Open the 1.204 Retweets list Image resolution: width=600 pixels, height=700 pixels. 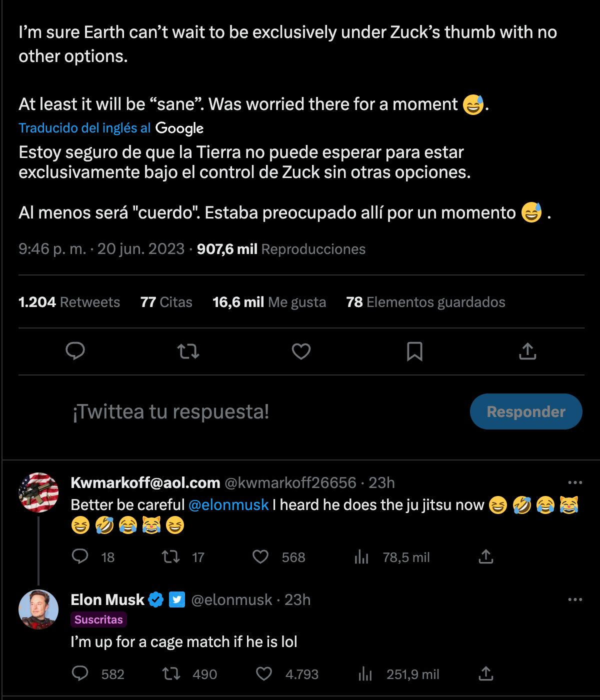tap(69, 302)
